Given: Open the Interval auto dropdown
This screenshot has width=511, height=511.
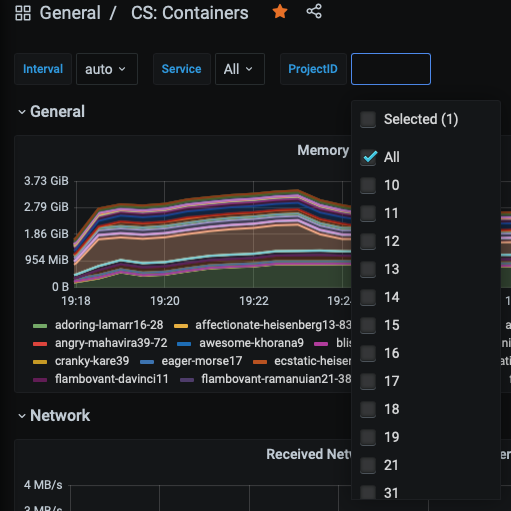Looking at the screenshot, I should click(107, 69).
